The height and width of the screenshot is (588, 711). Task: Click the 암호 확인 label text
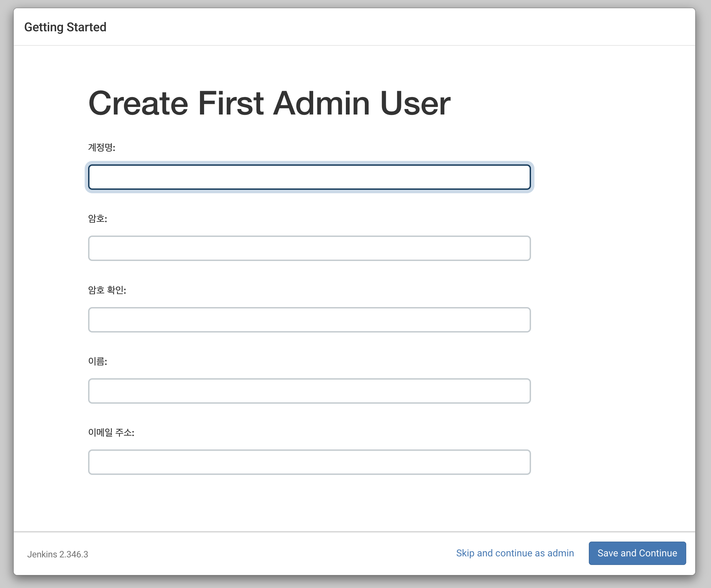coord(107,290)
